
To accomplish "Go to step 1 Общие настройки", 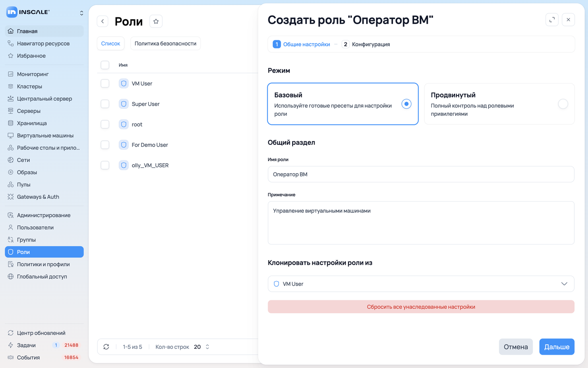I will (301, 44).
